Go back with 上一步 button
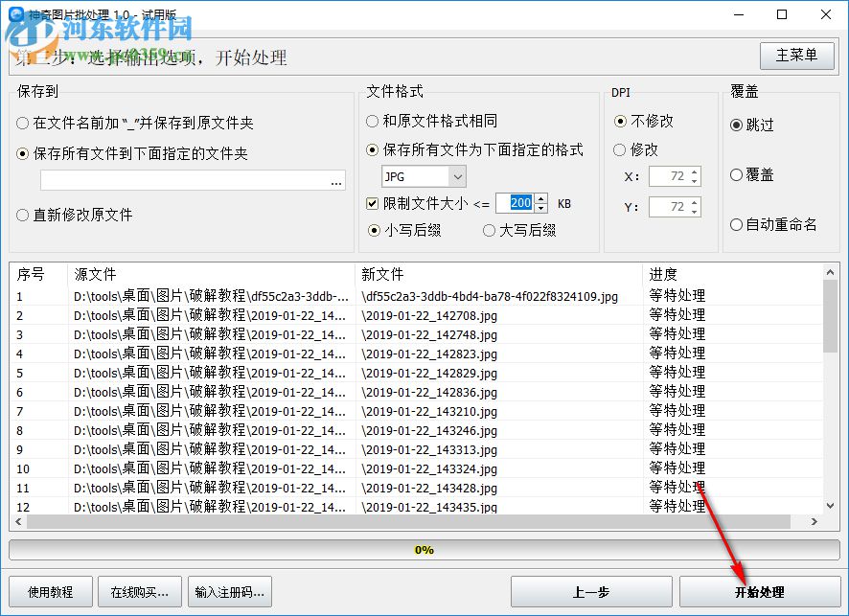The width and height of the screenshot is (849, 616). tap(591, 592)
